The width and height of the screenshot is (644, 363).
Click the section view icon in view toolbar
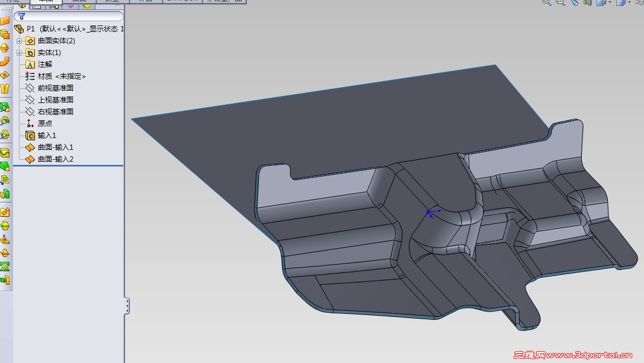click(x=587, y=2)
